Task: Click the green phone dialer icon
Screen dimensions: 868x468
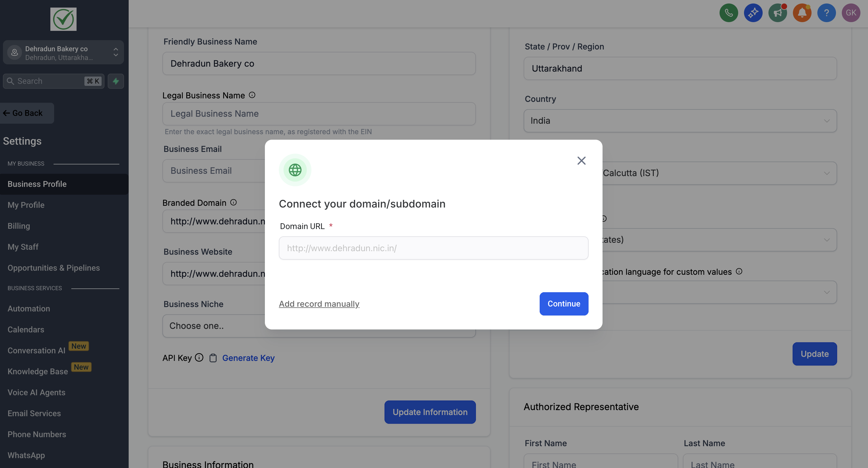Action: (x=729, y=13)
